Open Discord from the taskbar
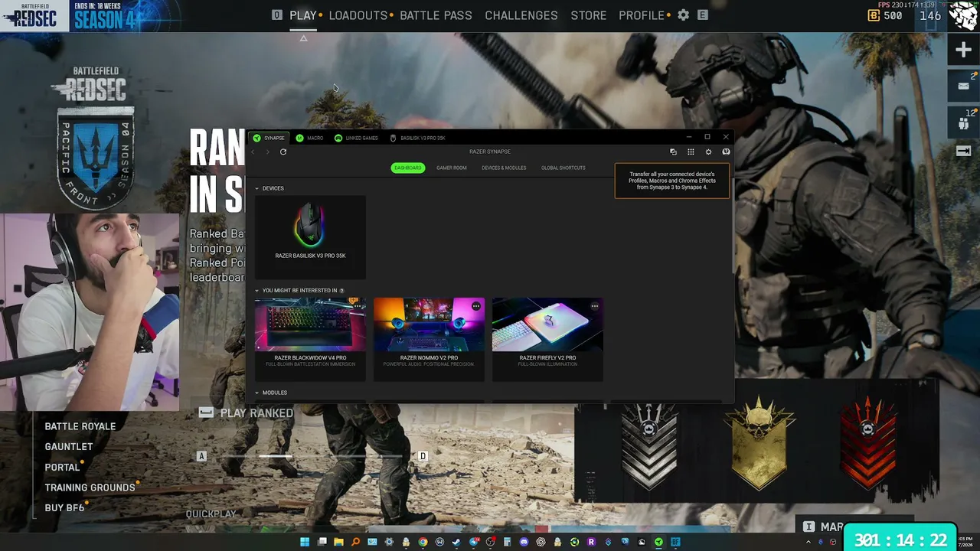 tap(524, 542)
